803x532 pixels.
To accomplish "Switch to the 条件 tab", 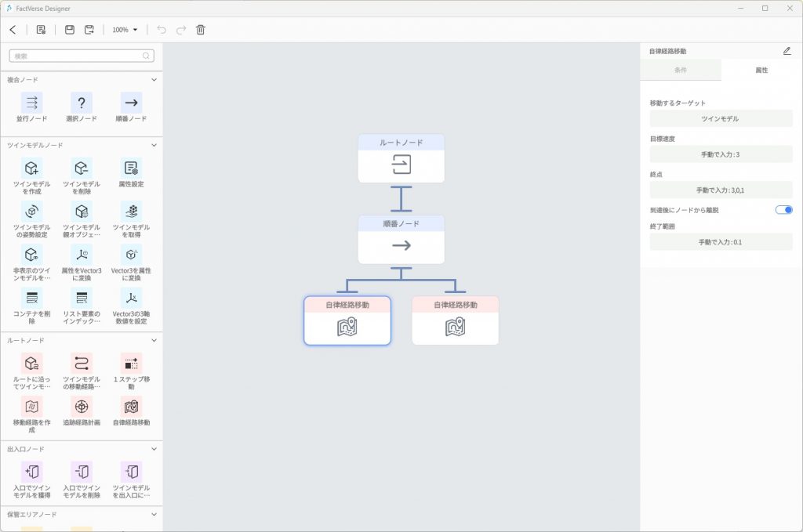I will coord(680,70).
